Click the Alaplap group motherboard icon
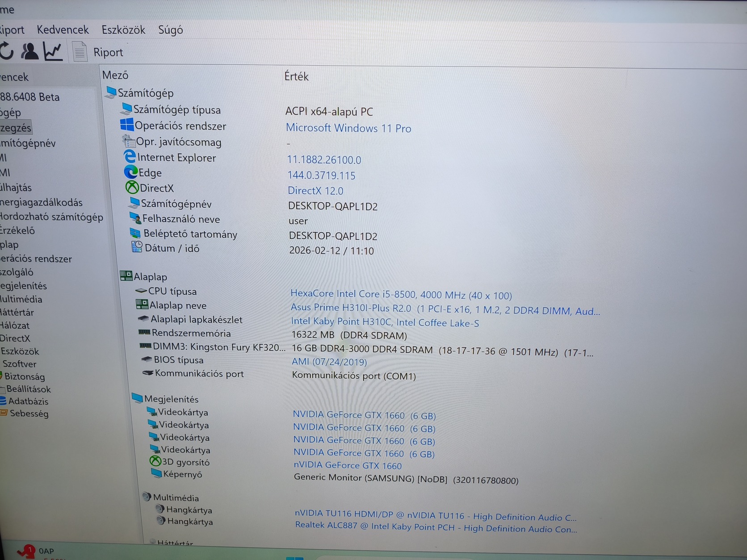 (126, 276)
